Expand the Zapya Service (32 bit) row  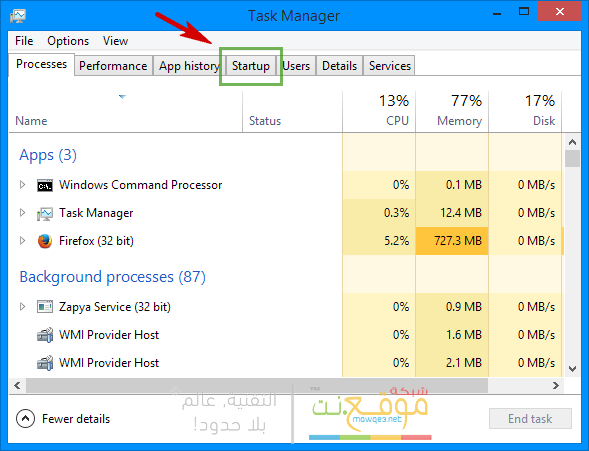click(23, 307)
